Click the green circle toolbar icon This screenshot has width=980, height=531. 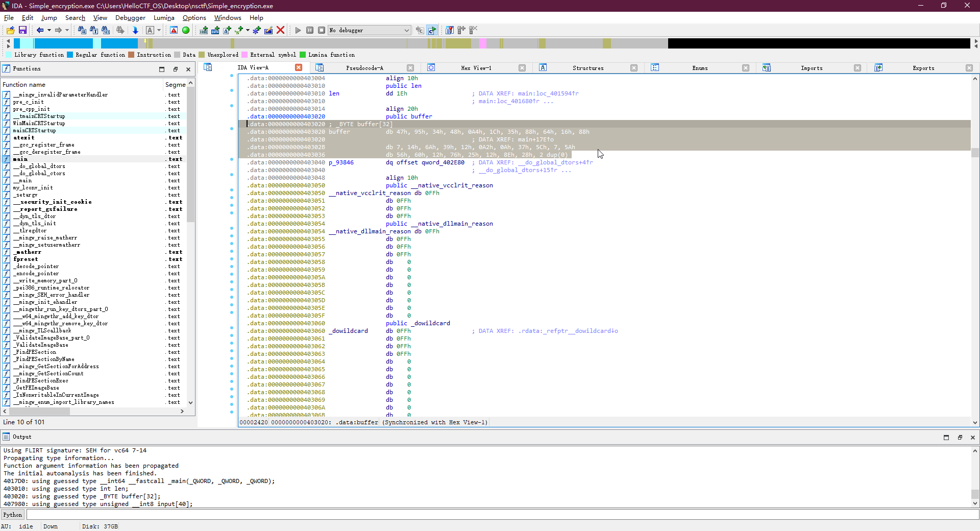pyautogui.click(x=186, y=31)
